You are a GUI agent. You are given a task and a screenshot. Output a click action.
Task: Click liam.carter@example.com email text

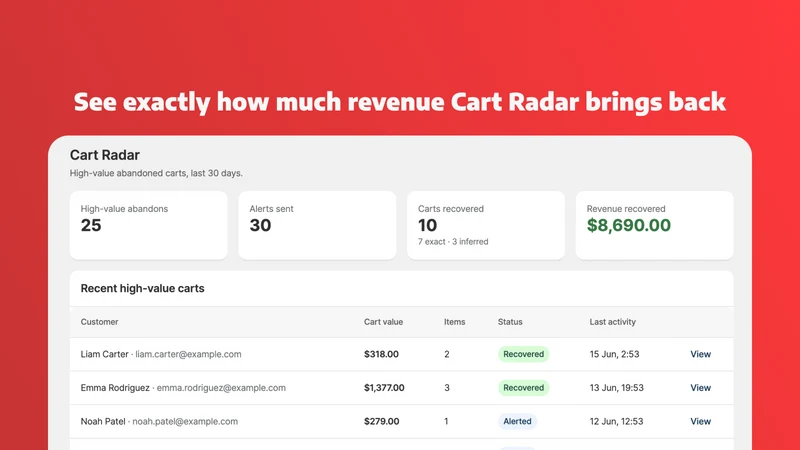pyautogui.click(x=188, y=354)
